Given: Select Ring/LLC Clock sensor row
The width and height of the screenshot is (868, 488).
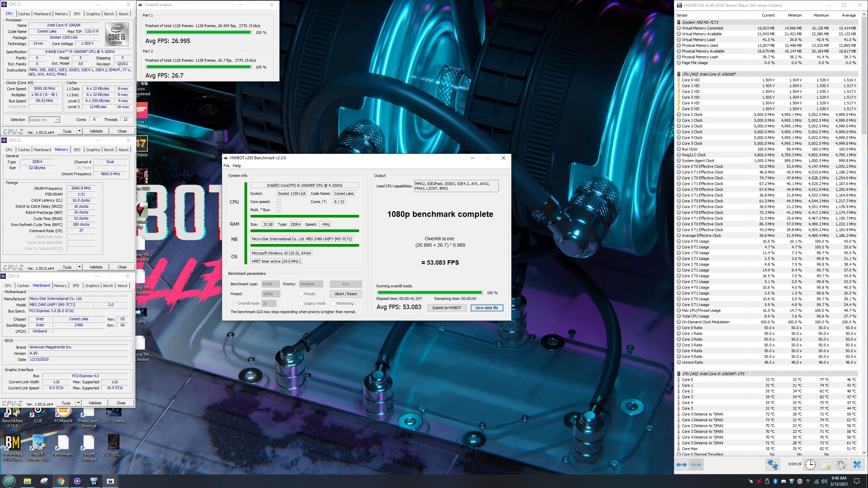Looking at the screenshot, I should point(767,155).
